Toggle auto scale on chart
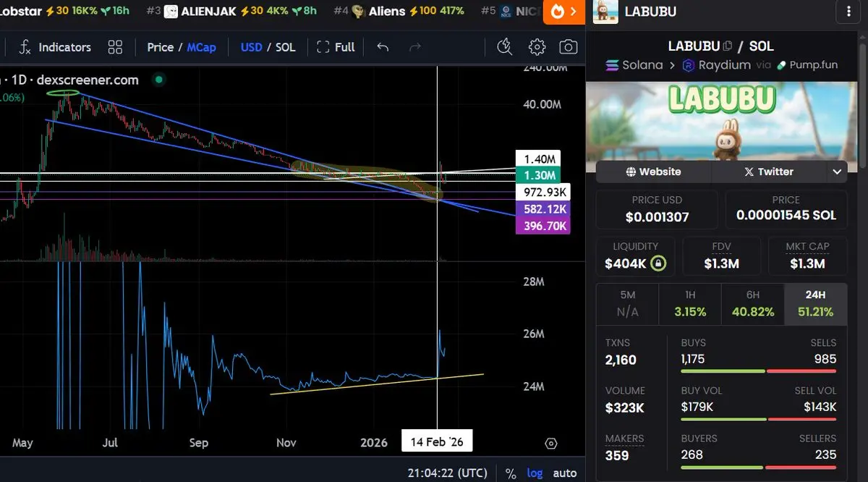This screenshot has width=868, height=482. pyautogui.click(x=565, y=473)
